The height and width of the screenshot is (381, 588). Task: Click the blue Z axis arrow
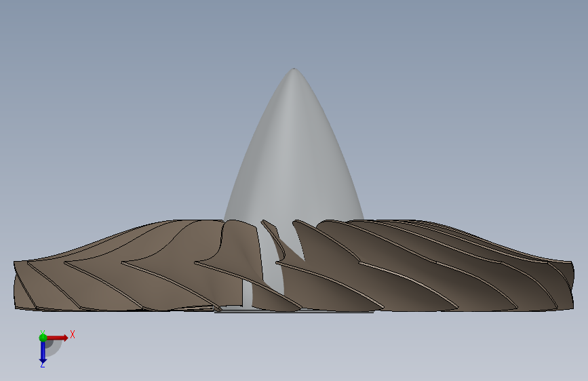pos(43,353)
